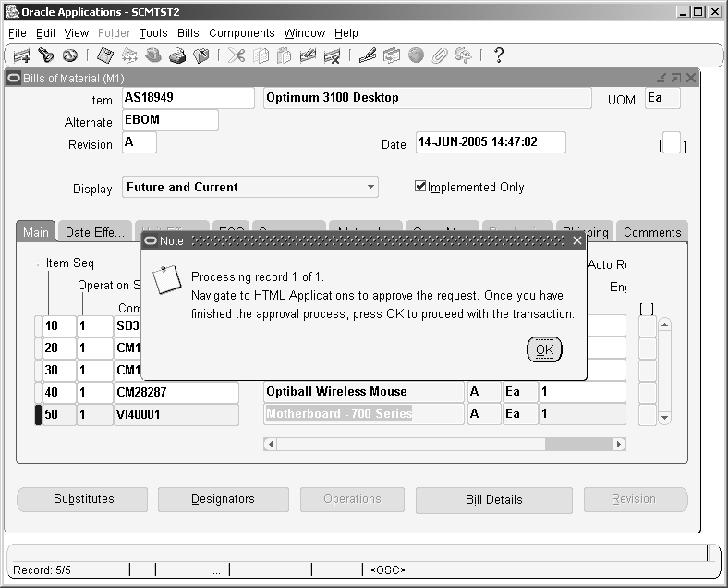Tick the right-side checkbox for row 10

coord(648,325)
